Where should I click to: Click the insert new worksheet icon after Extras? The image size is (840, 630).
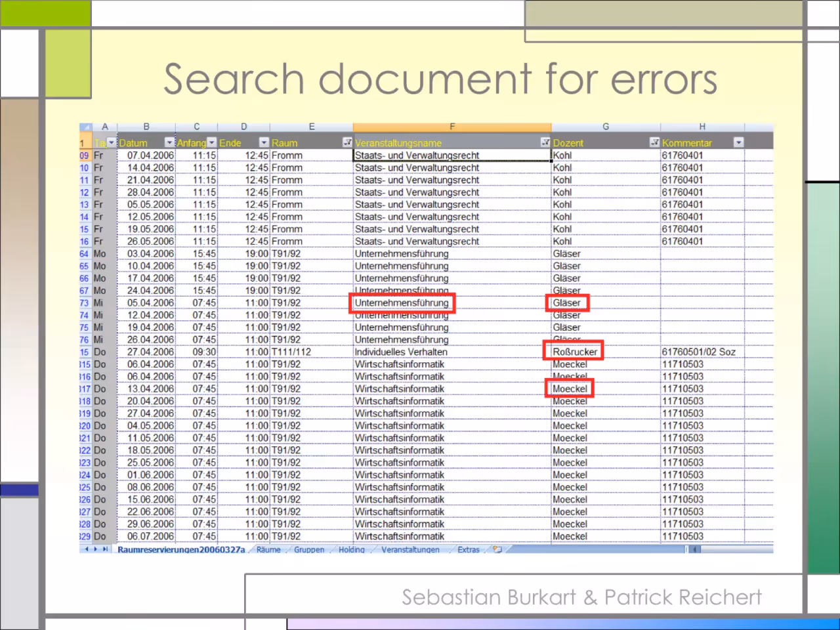(497, 549)
